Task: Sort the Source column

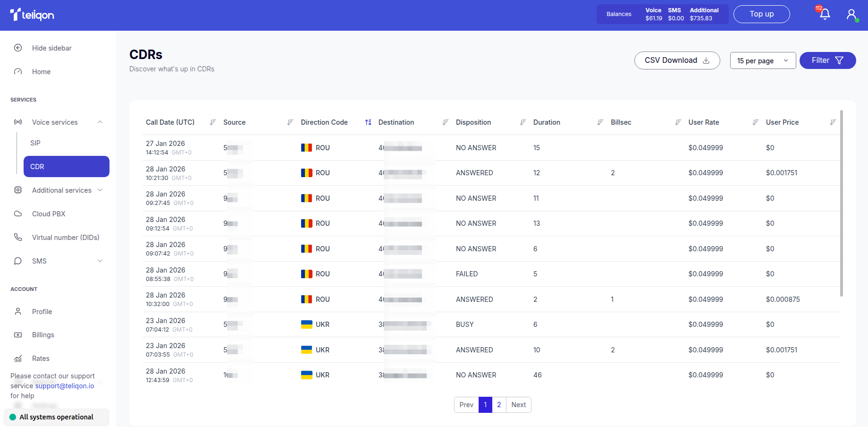Action: [290, 122]
